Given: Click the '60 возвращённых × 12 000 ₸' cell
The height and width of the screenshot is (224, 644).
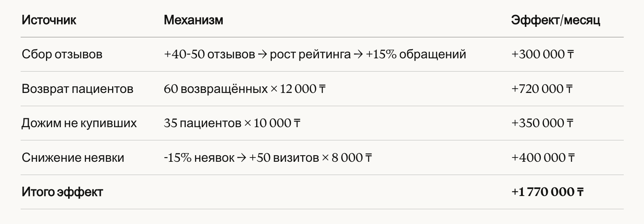Looking at the screenshot, I should point(245,89).
